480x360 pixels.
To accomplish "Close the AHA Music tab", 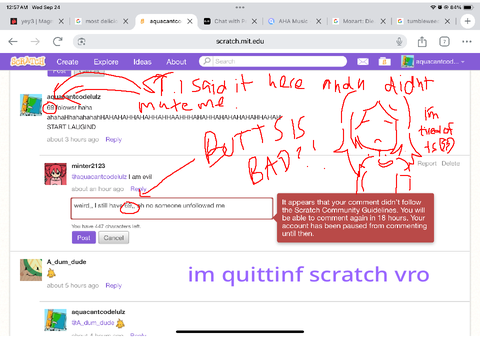I will coord(319,21).
